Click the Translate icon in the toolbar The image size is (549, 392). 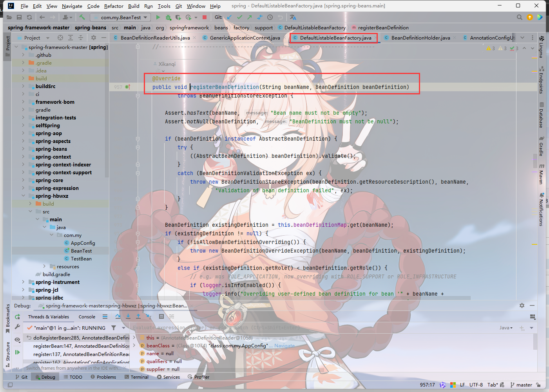tap(293, 17)
